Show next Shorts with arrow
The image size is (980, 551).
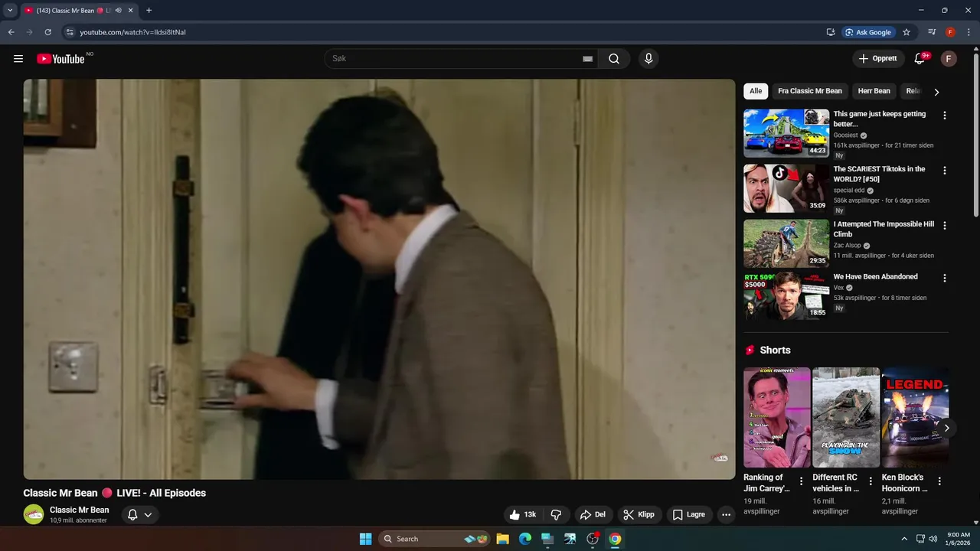tap(947, 428)
